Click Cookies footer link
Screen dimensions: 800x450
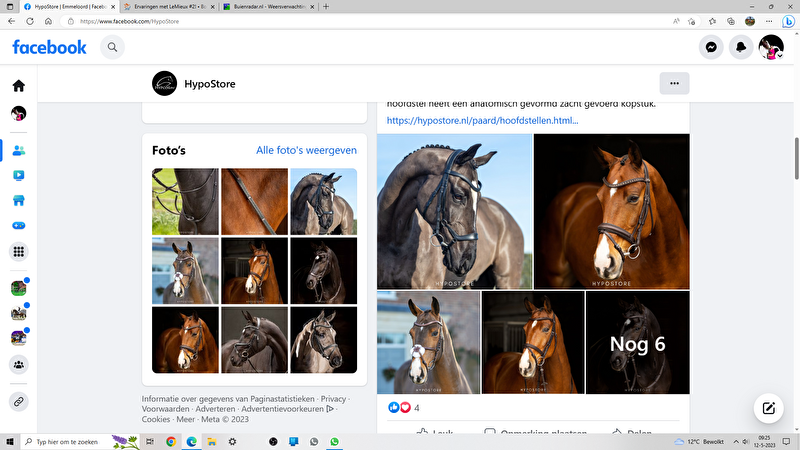[x=156, y=419]
